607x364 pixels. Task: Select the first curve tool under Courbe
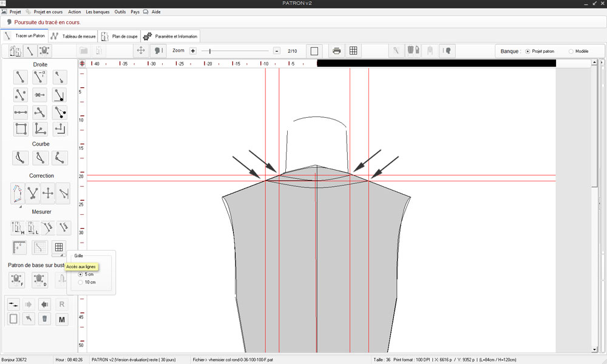pyautogui.click(x=21, y=158)
